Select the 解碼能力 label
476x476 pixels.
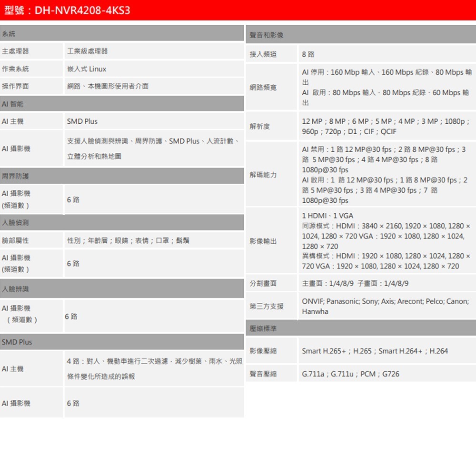click(x=263, y=175)
